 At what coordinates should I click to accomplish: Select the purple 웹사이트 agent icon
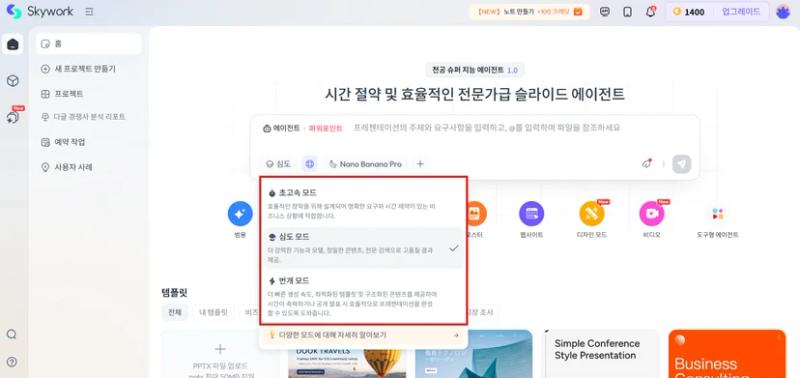[531, 214]
